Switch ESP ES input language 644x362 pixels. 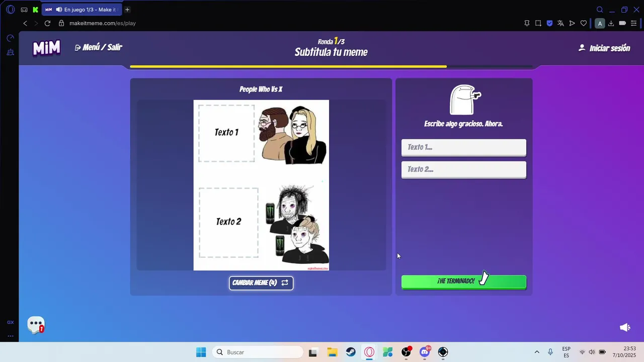click(567, 352)
